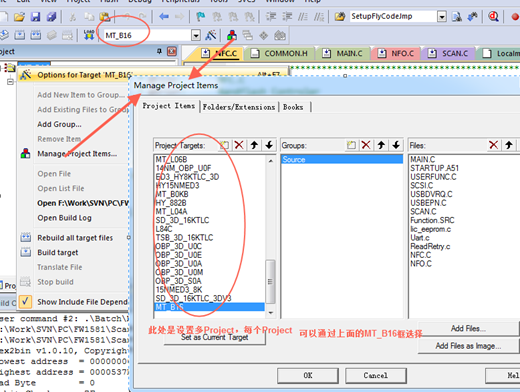This screenshot has width=520, height=392.
Task: Switch to the Project Items tab
Action: [169, 106]
